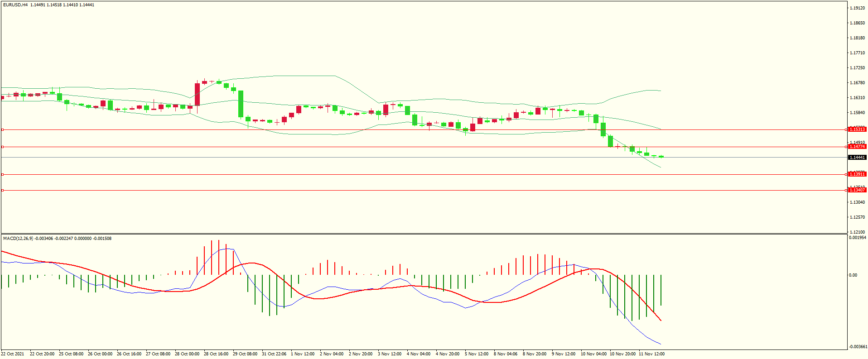Image resolution: width=868 pixels, height=359 pixels.
Task: Click the black current price tag 1.14441
Action: (x=857, y=158)
